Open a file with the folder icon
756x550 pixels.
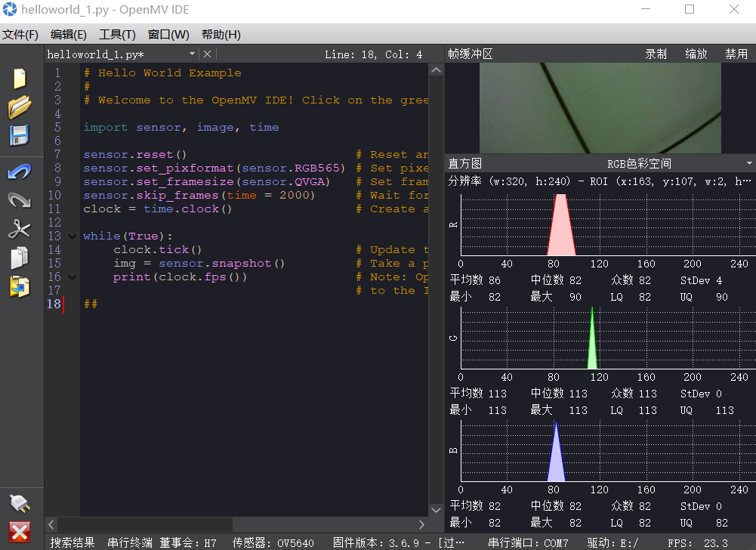20,107
